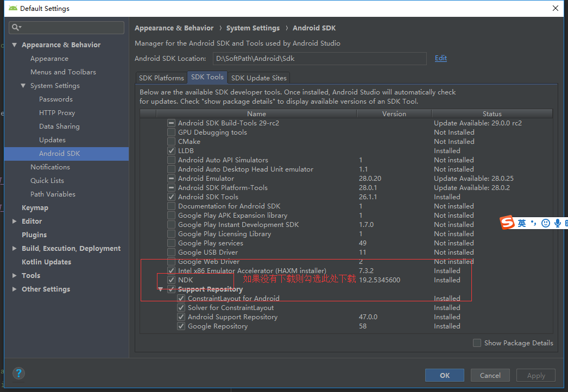Click the Sogou emoji smiley icon
This screenshot has width=568, height=392.
point(546,223)
